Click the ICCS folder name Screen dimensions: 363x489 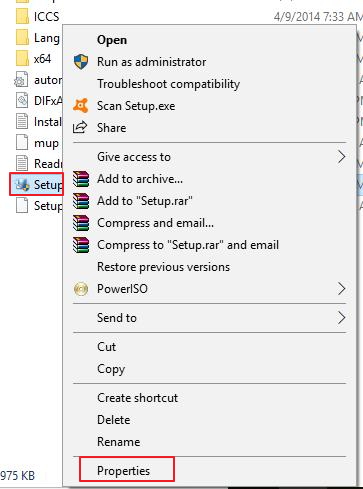pyautogui.click(x=46, y=16)
